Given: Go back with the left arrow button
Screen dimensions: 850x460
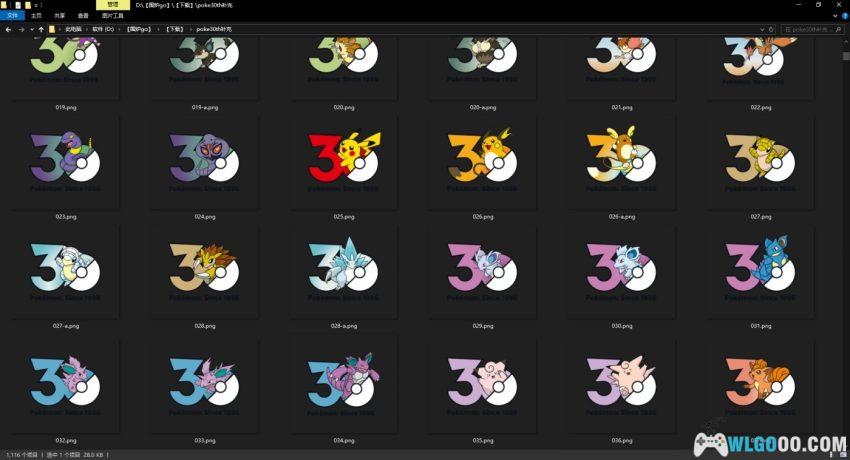Looking at the screenshot, I should pos(8,29).
